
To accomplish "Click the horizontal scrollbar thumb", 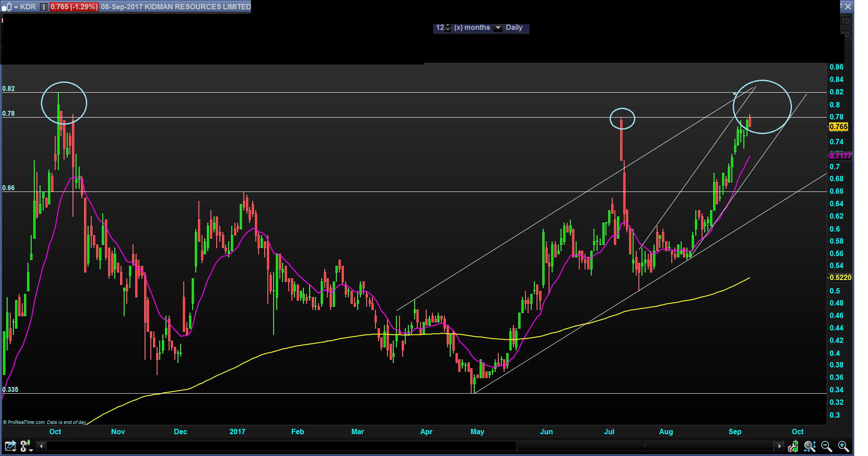I will 645,446.
